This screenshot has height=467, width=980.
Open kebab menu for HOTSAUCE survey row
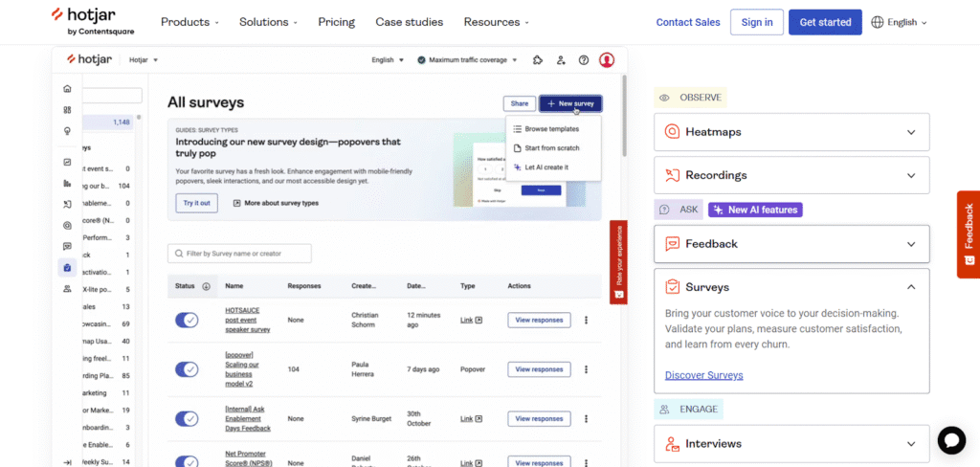(586, 320)
